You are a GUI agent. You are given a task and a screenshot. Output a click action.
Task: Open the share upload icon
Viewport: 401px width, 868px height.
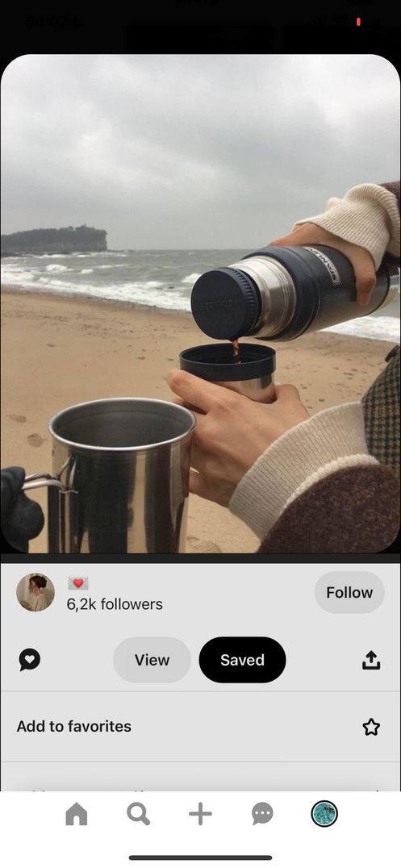pyautogui.click(x=371, y=659)
